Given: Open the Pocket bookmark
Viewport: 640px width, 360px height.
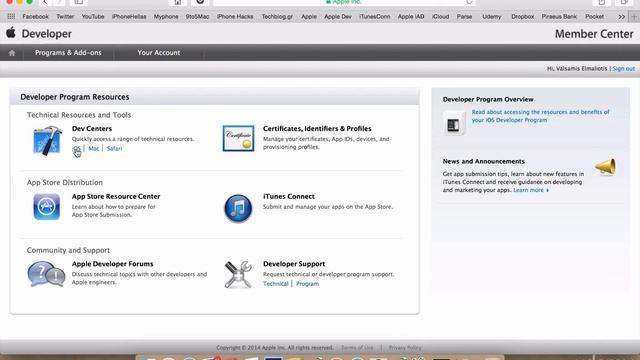Looking at the screenshot, I should tap(594, 17).
